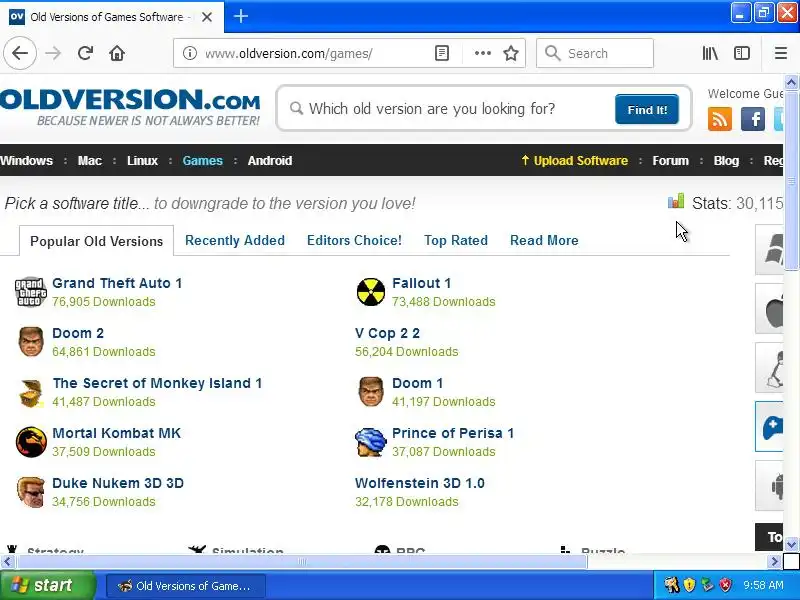Click the horizontal scrollbar left arrow

7,562
